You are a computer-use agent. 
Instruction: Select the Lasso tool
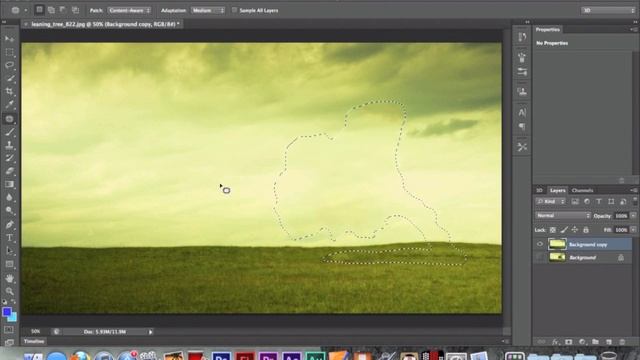[9, 65]
